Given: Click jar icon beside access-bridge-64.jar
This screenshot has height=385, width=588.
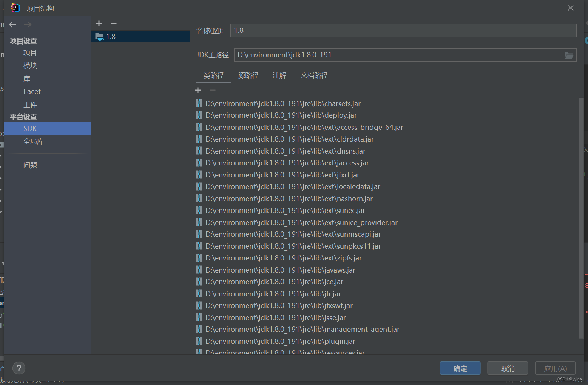Looking at the screenshot, I should 199,127.
